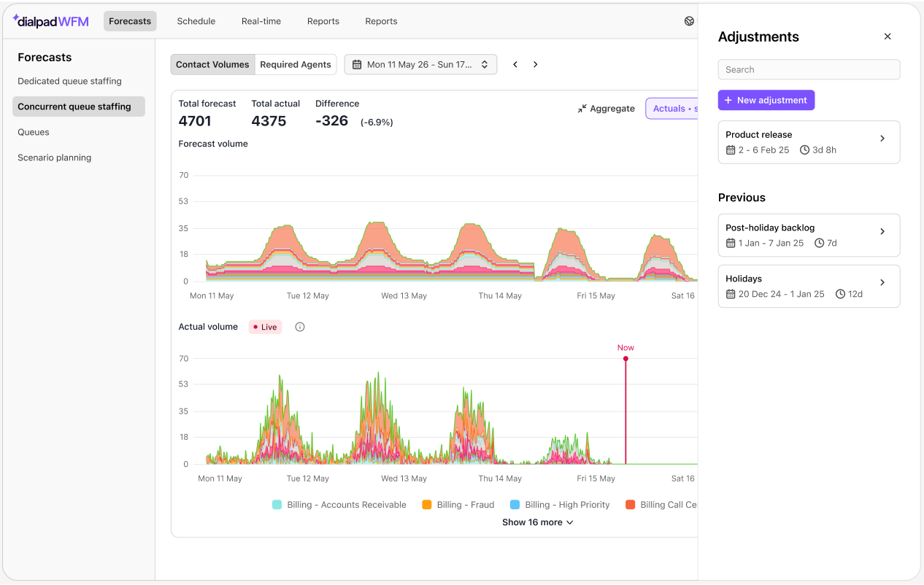Click the Aggregate collapse arrows icon
Image resolution: width=924 pixels, height=585 pixels.
pyautogui.click(x=582, y=109)
